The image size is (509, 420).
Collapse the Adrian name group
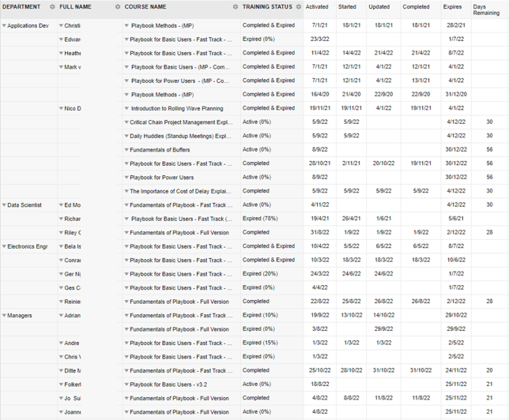tap(61, 316)
